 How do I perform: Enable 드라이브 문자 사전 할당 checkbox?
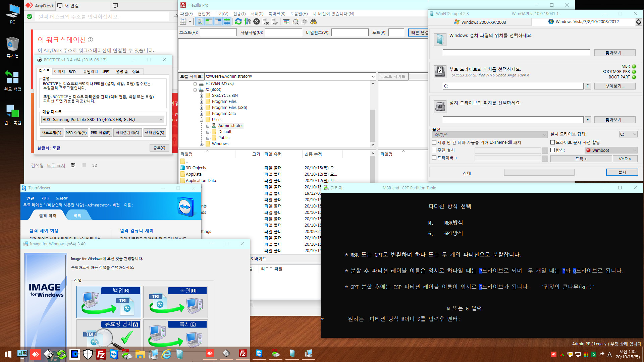pyautogui.click(x=552, y=142)
